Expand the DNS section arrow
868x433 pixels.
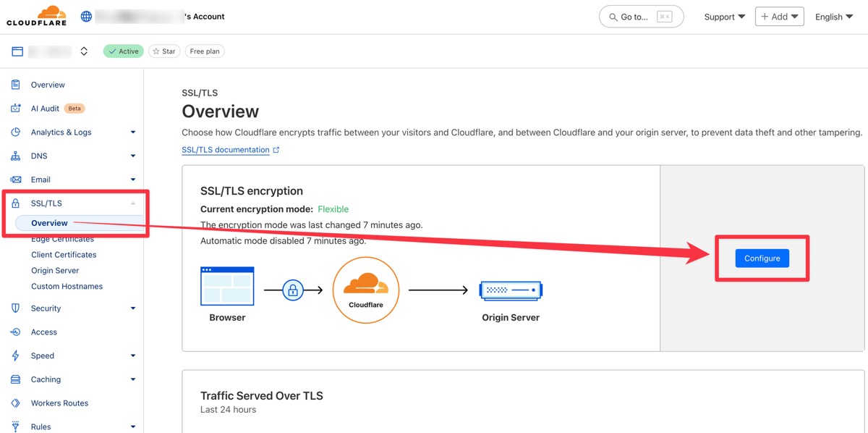133,156
